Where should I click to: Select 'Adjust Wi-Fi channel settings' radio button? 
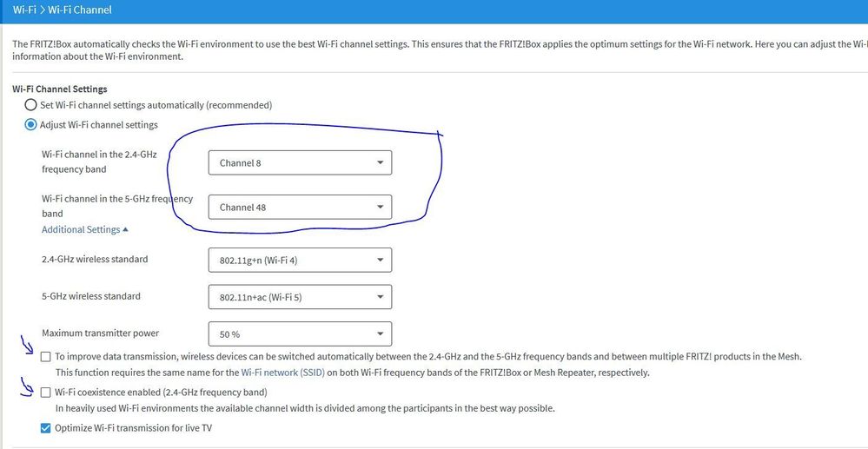pyautogui.click(x=31, y=125)
